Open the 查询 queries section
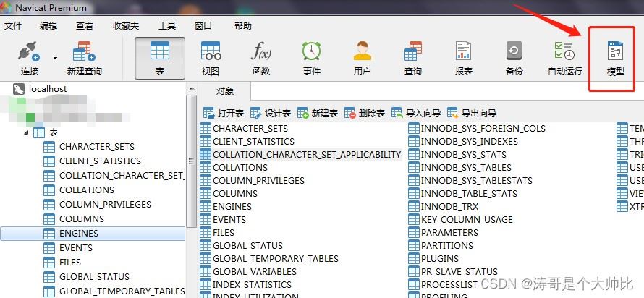 [x=412, y=59]
